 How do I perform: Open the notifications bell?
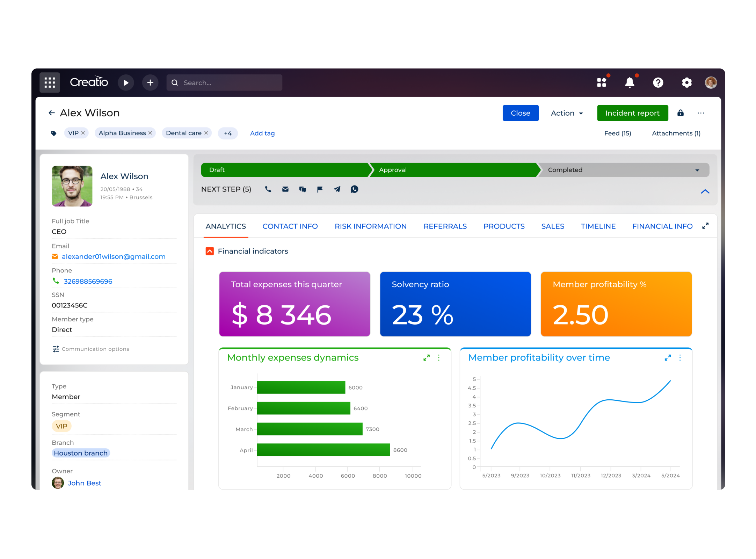[x=630, y=82]
